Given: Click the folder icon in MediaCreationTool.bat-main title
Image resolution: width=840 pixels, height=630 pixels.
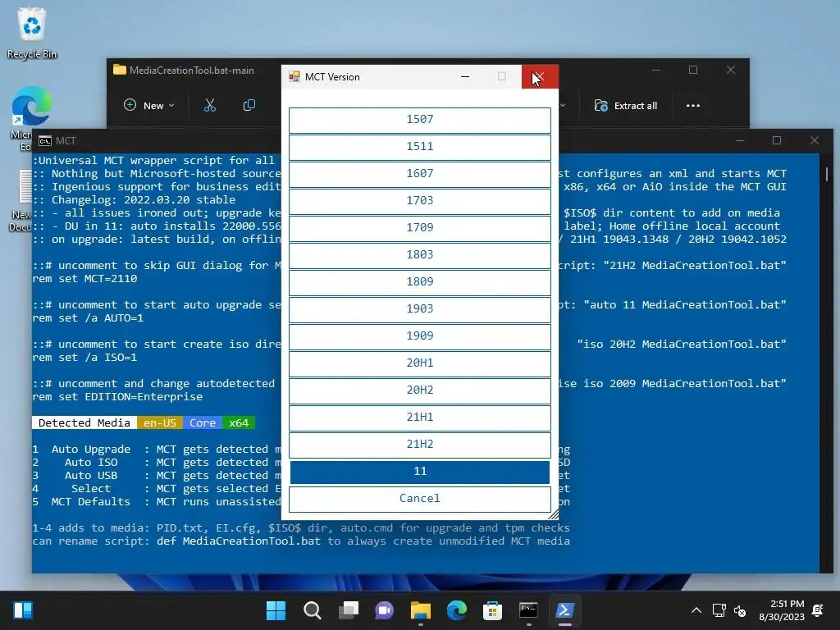Looking at the screenshot, I should 120,71.
